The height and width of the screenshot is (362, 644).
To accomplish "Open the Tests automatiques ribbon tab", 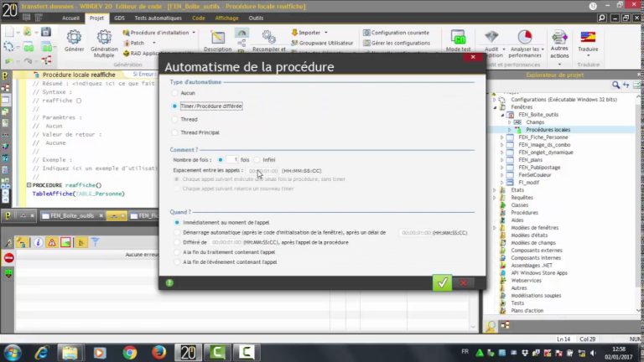I will point(156,17).
